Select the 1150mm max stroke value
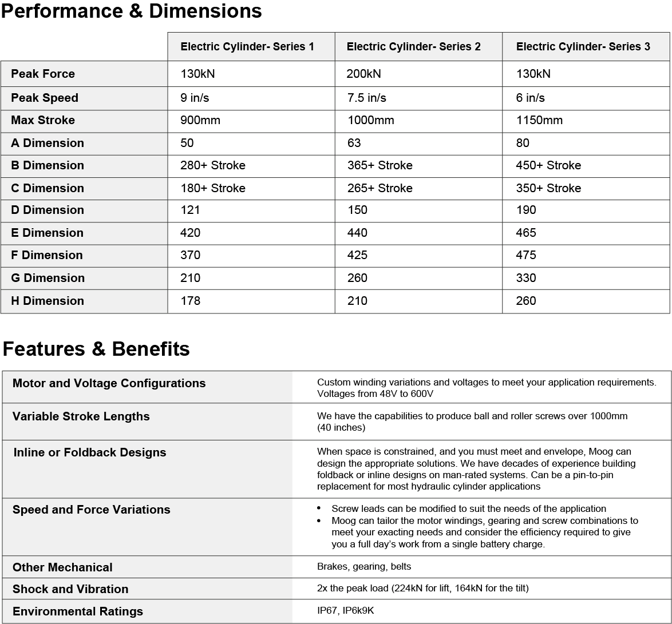 [x=539, y=120]
